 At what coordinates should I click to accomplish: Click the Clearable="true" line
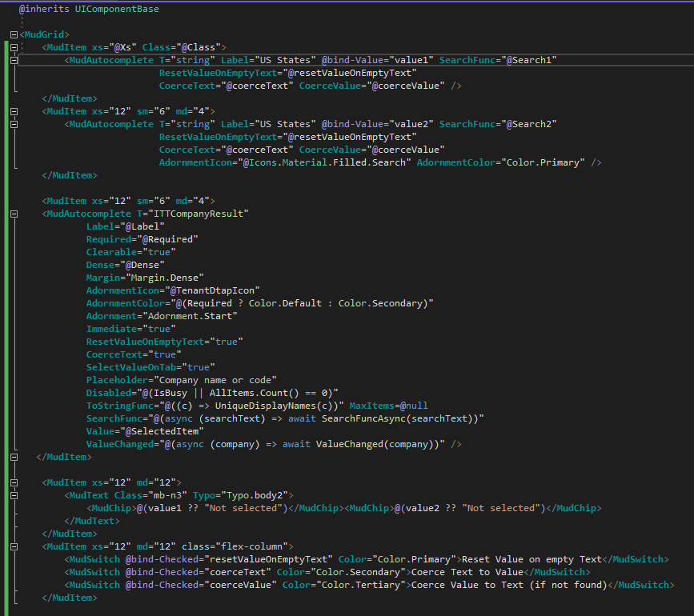pos(131,253)
